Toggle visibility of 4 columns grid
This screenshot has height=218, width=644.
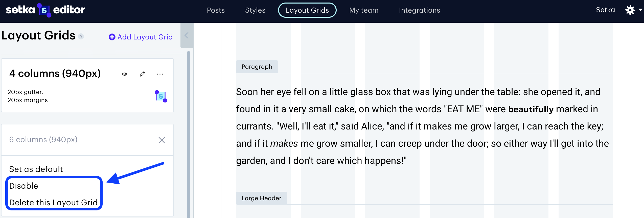coord(125,74)
